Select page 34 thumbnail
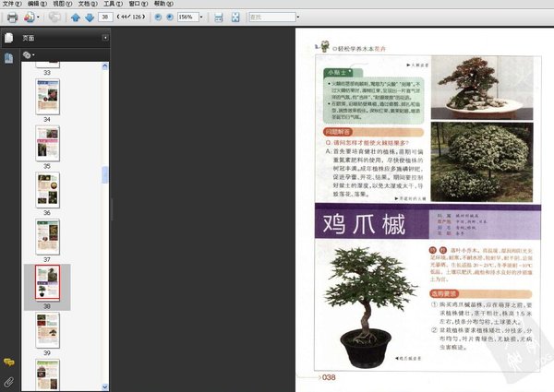The width and height of the screenshot is (554, 392). coord(48,97)
